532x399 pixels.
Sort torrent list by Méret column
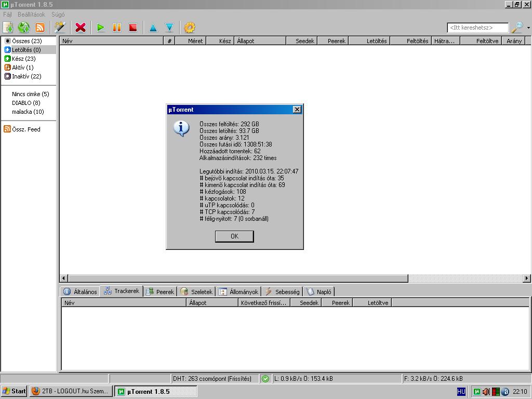coord(190,41)
